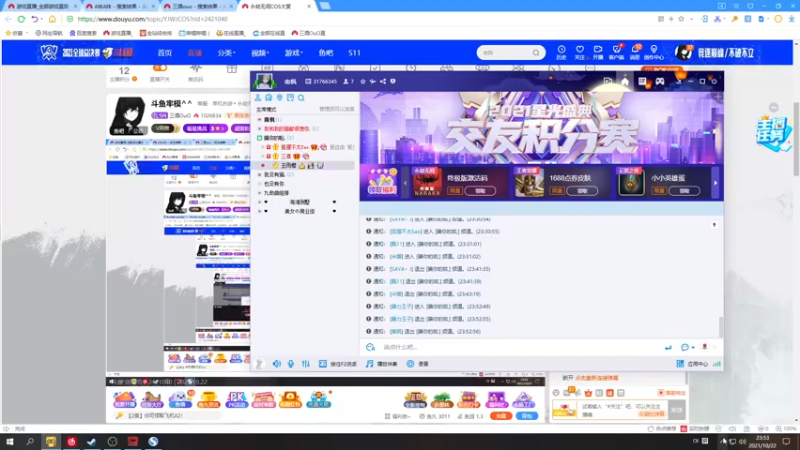The height and width of the screenshot is (450, 800).
Task: Expand the 九尧幽魂潭 channel node
Action: [x=260, y=193]
